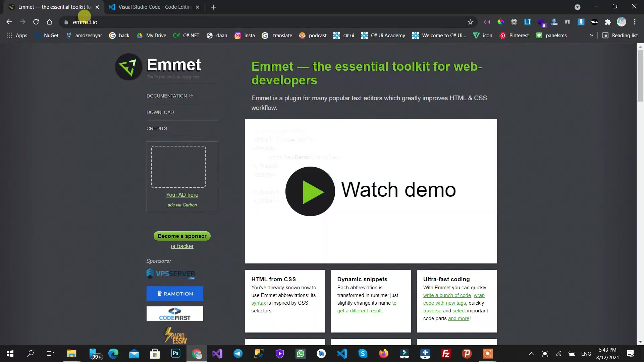Viewport: 644px width, 362px height.
Task: Open the Pinterest bookmark
Action: tap(514, 36)
